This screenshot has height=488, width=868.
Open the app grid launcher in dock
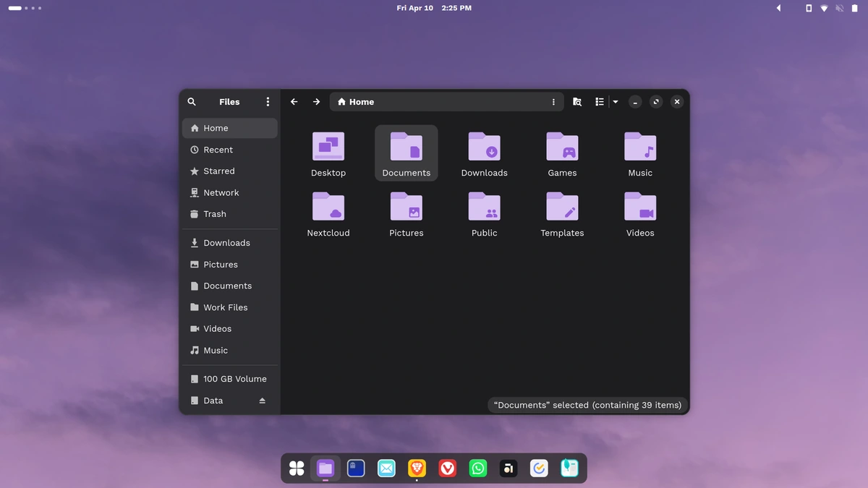(x=297, y=468)
